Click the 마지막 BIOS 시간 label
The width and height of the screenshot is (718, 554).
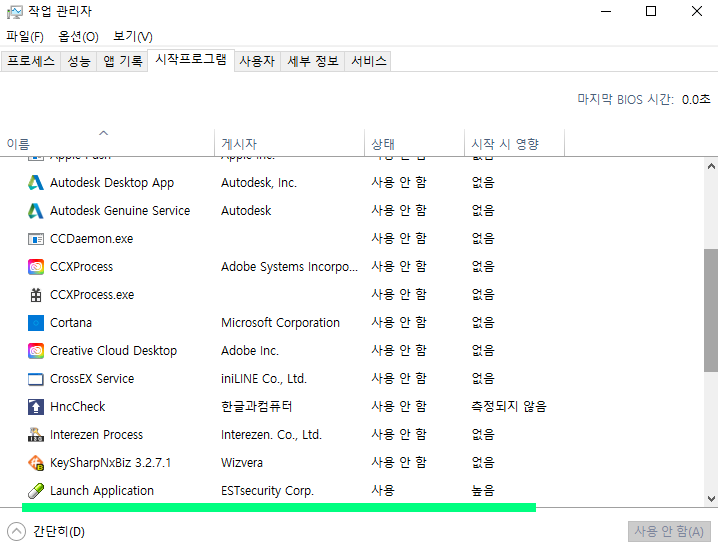coord(626,99)
